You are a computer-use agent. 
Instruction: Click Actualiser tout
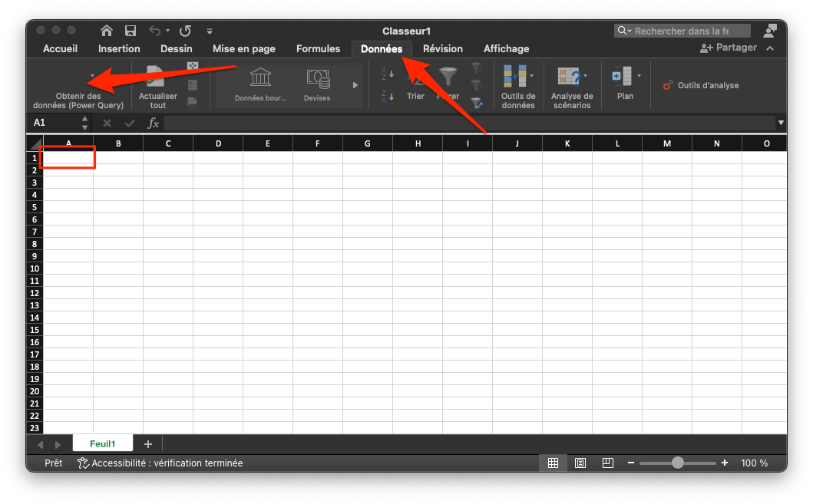(x=157, y=86)
